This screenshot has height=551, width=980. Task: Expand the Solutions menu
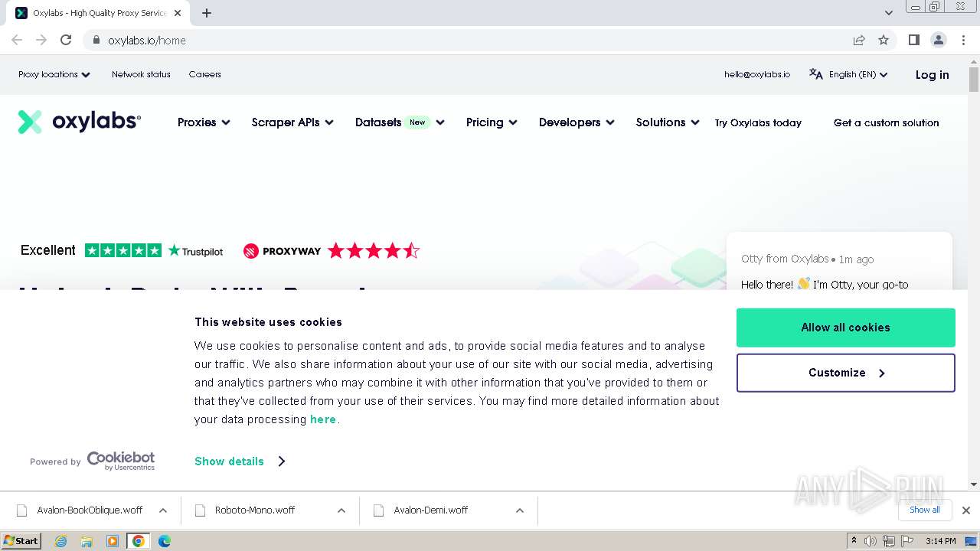pos(668,122)
